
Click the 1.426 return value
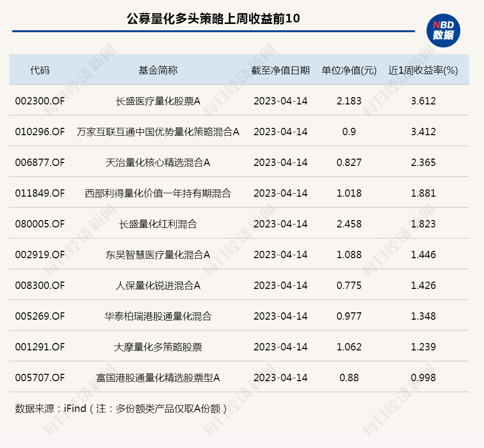(x=423, y=285)
